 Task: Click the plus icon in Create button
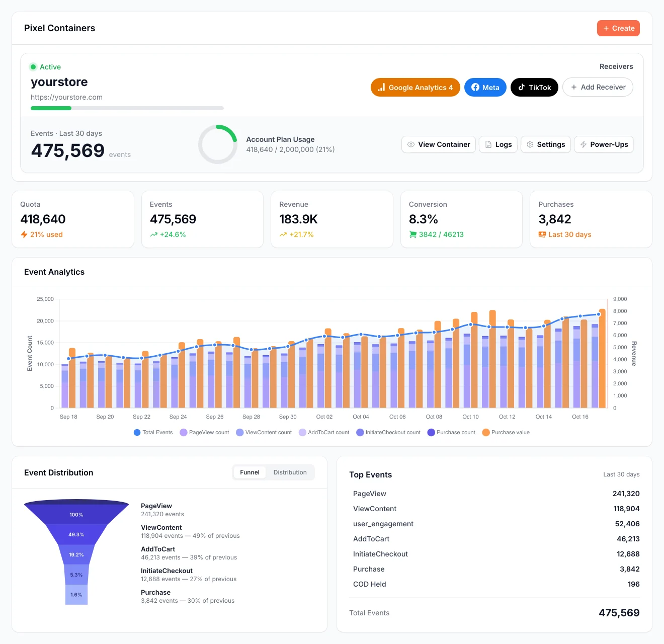pyautogui.click(x=606, y=28)
